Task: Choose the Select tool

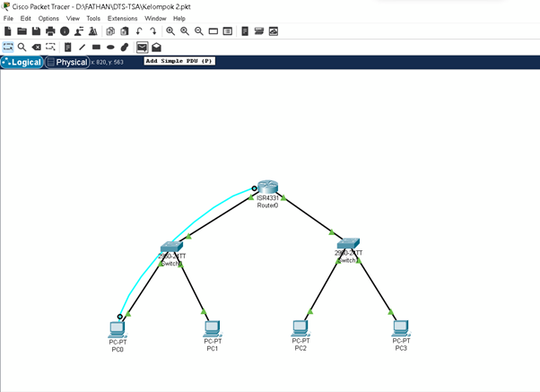Action: 8,48
